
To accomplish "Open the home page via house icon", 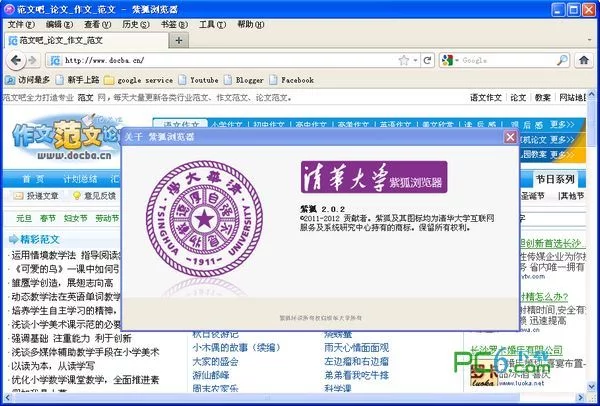I will [584, 60].
